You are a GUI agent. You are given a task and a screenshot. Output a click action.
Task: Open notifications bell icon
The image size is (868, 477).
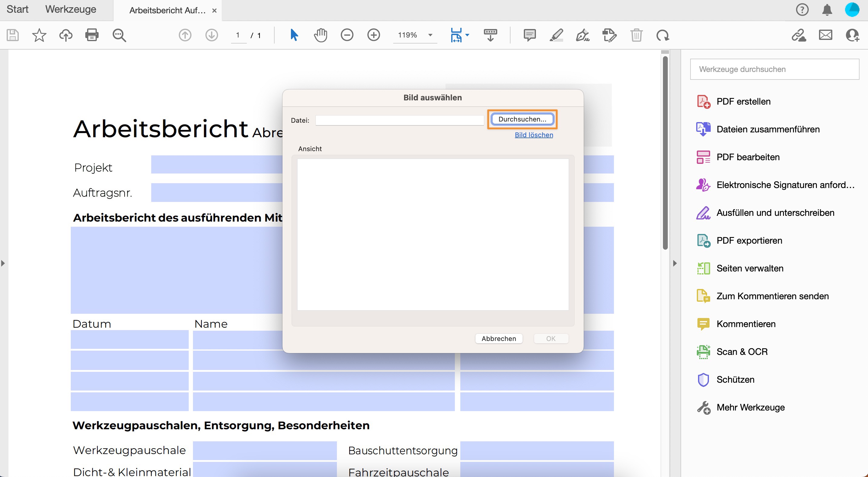coord(827,10)
